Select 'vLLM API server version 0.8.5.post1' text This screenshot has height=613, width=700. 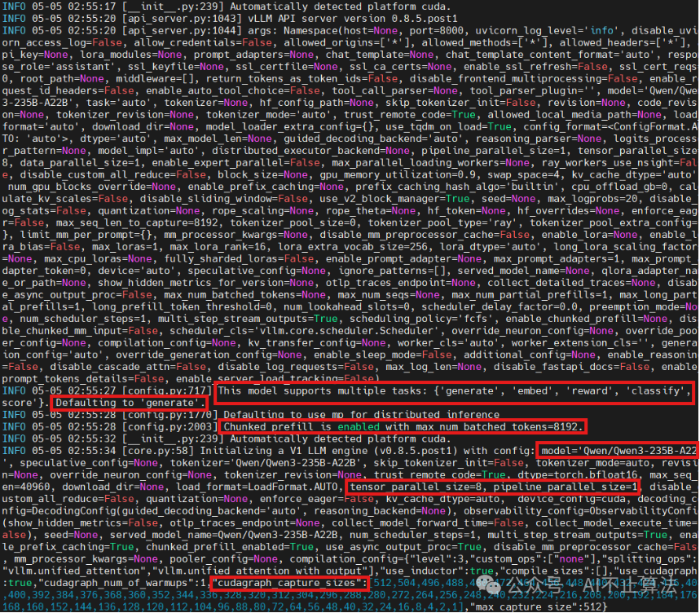pyautogui.click(x=353, y=18)
